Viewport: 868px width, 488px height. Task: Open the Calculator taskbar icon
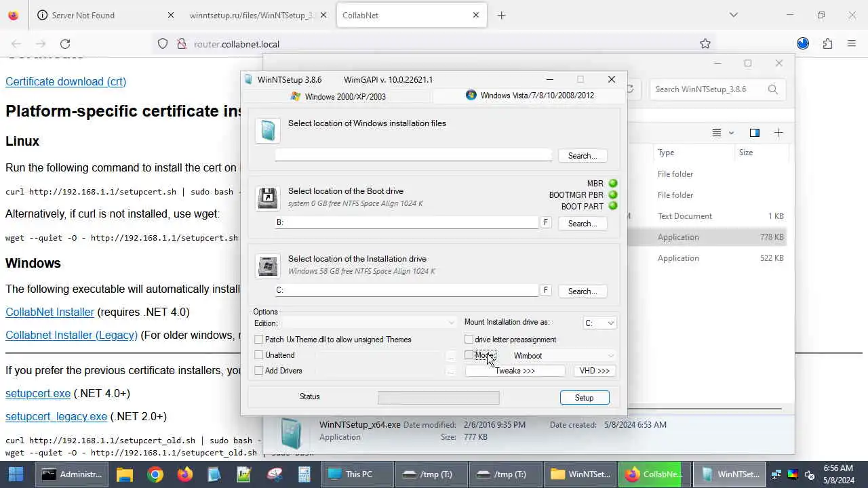click(x=304, y=474)
